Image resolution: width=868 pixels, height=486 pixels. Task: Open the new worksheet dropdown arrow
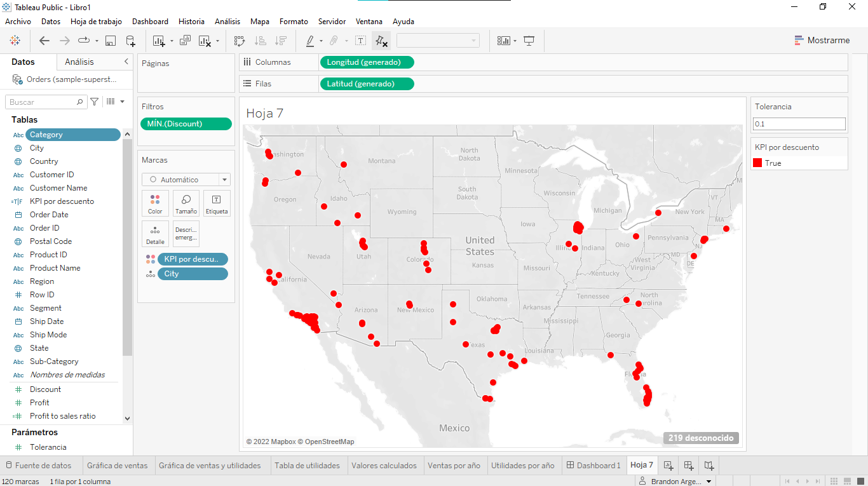tap(172, 41)
